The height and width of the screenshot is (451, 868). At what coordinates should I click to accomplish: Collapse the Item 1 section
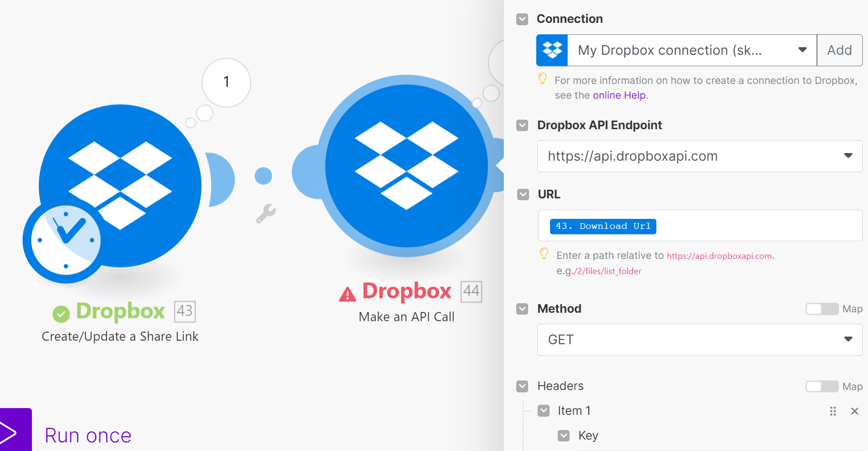point(543,410)
